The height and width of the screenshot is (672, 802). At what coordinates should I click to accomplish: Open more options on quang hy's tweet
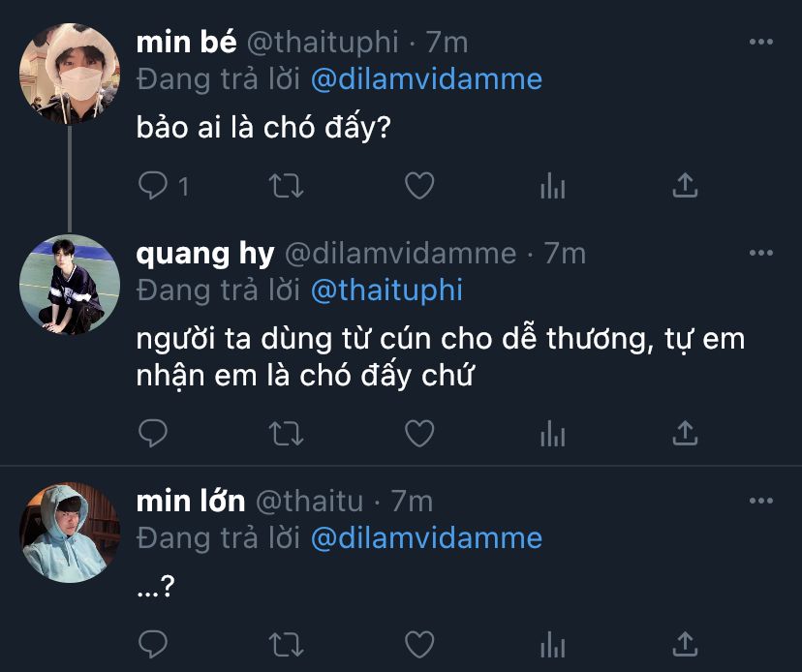point(762,254)
